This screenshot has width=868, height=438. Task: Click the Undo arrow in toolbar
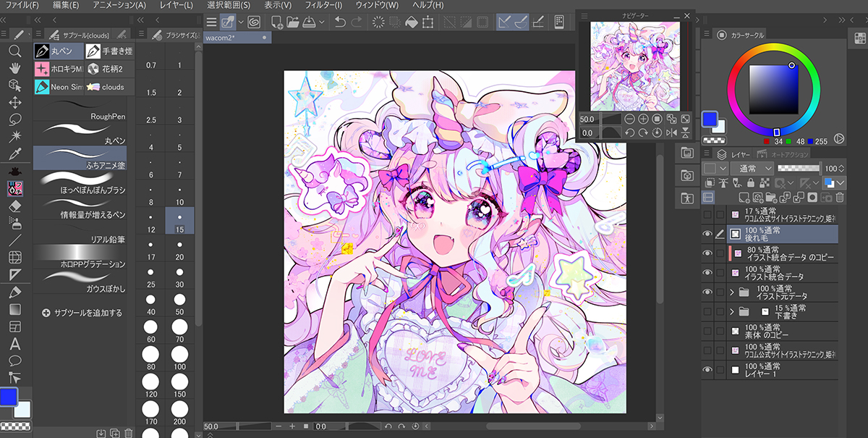(x=340, y=22)
